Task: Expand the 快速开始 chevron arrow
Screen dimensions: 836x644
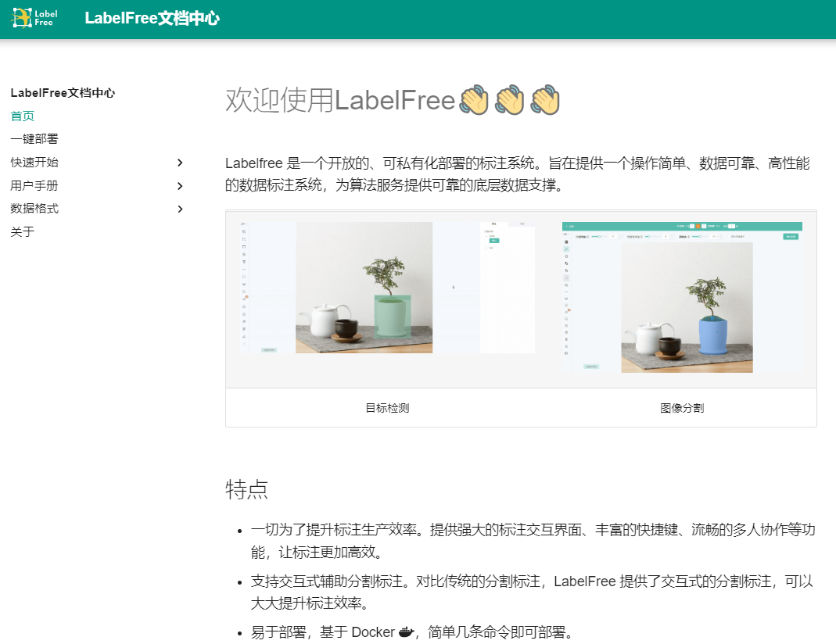Action: pos(180,163)
